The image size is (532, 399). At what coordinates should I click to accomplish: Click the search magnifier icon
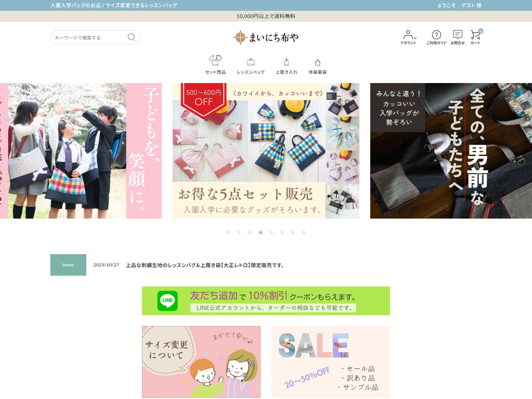[x=131, y=37]
